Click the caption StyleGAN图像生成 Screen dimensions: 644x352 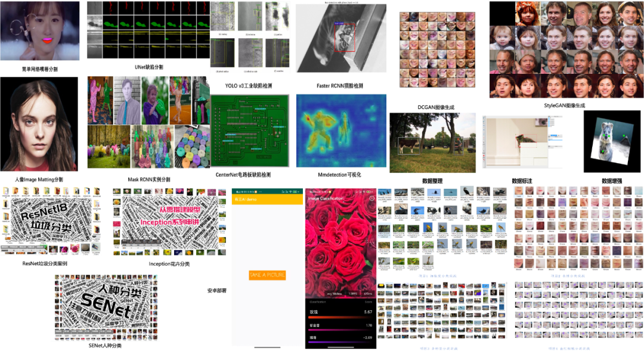click(x=564, y=105)
